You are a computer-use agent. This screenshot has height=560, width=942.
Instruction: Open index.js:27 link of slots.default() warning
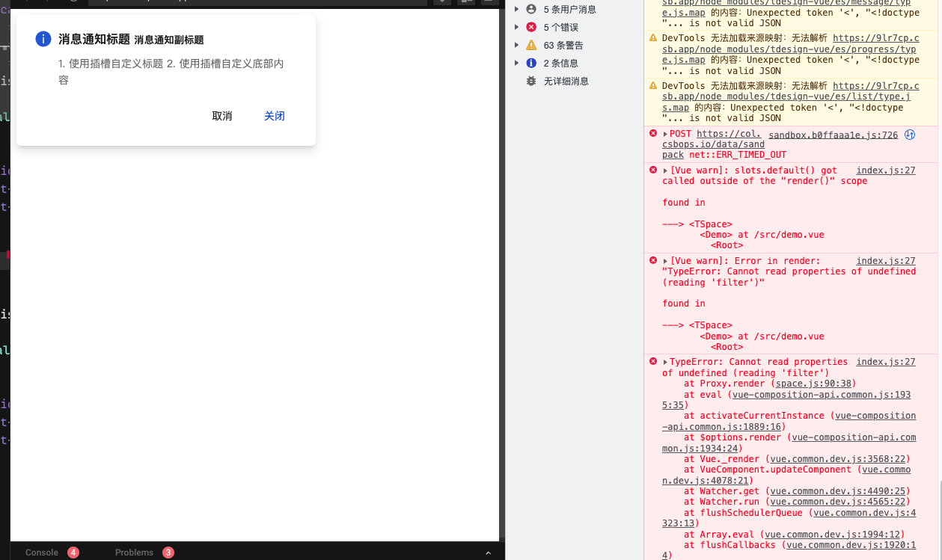click(886, 170)
